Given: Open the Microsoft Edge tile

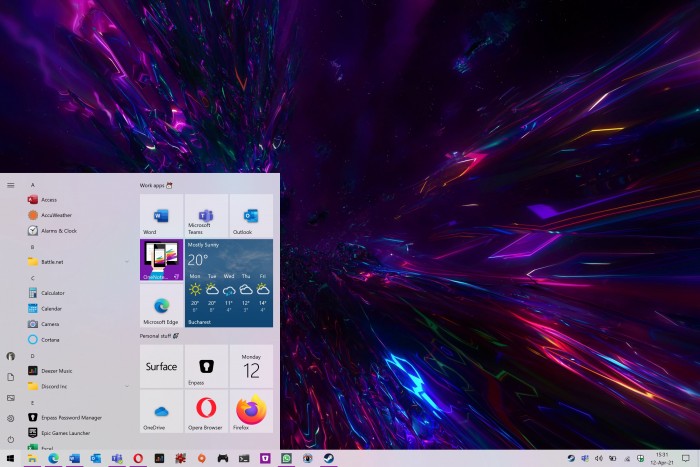Looking at the screenshot, I should 161,305.
